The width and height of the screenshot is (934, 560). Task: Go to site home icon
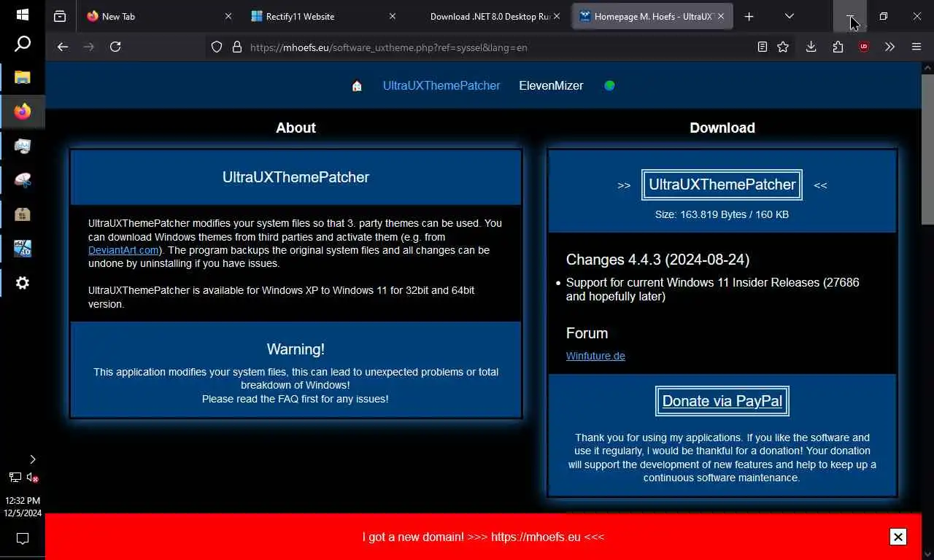tap(357, 86)
